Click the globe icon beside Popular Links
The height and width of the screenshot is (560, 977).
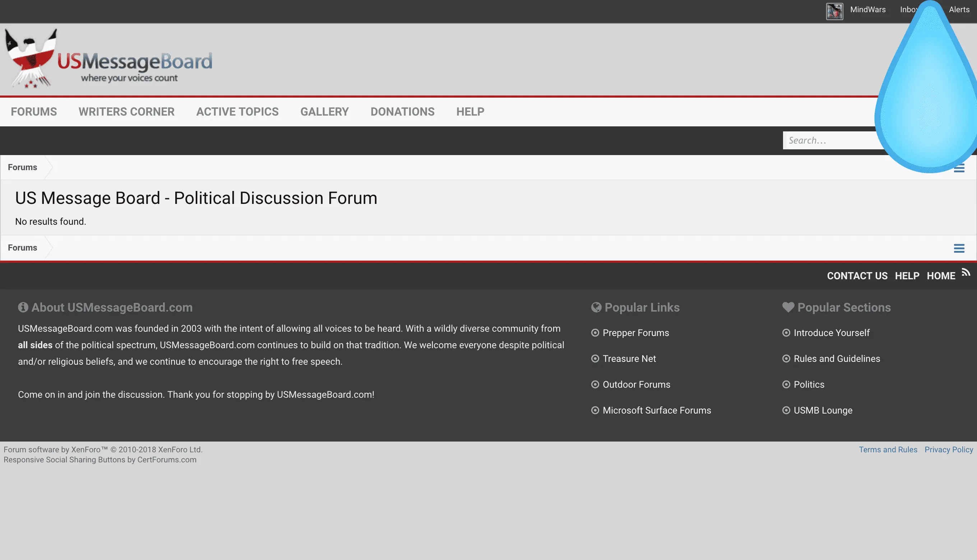pyautogui.click(x=596, y=307)
